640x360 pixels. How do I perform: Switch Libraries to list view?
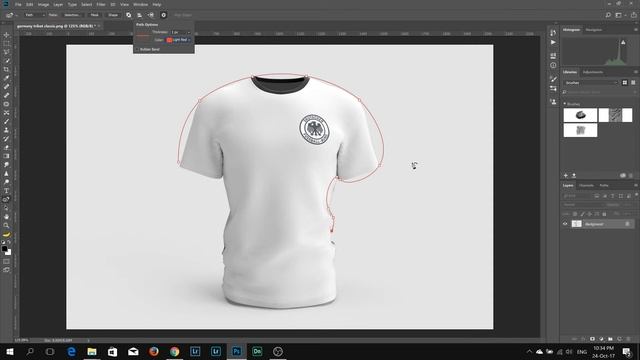tap(633, 82)
